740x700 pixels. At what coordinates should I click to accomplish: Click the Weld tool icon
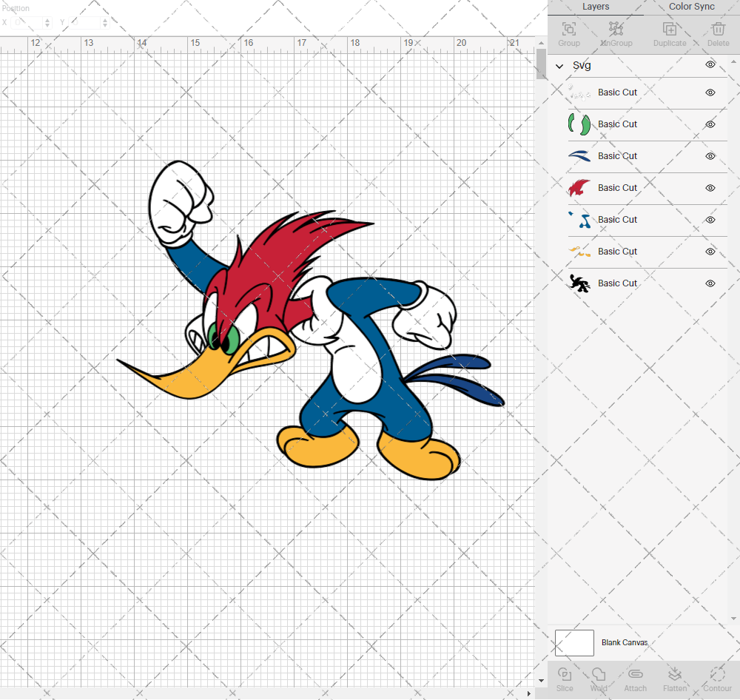[x=599, y=674]
